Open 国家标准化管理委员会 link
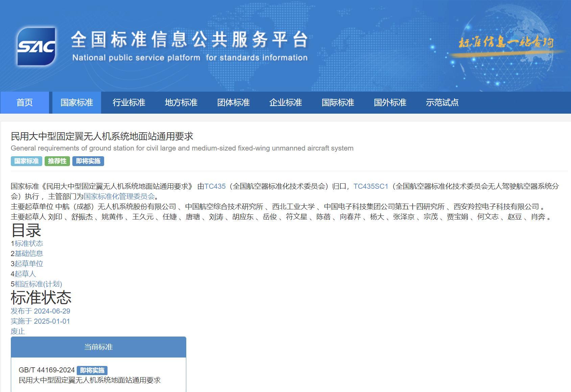The image size is (571, 392). tap(119, 197)
